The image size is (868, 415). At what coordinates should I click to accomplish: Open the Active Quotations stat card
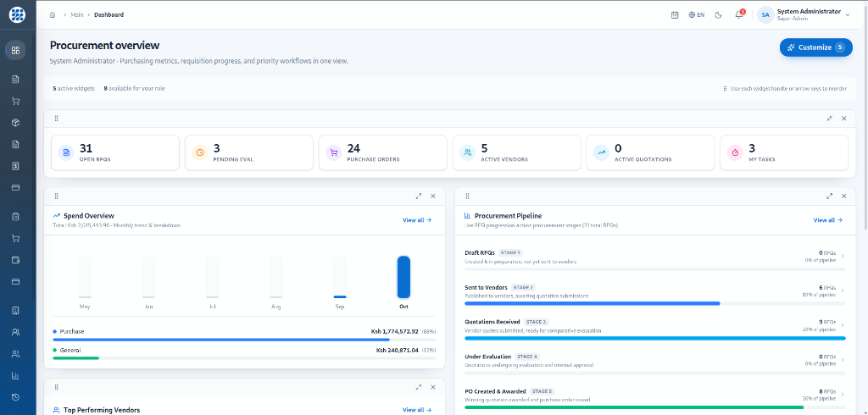(x=650, y=152)
